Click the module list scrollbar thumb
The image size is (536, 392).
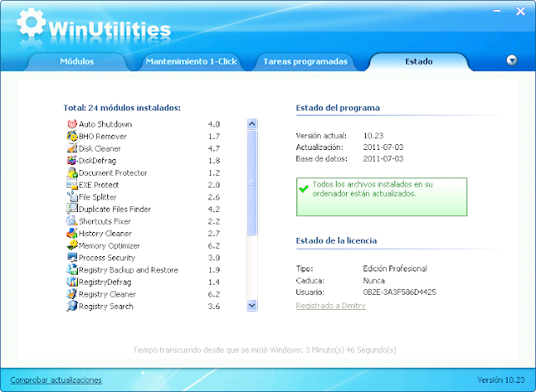[x=252, y=183]
